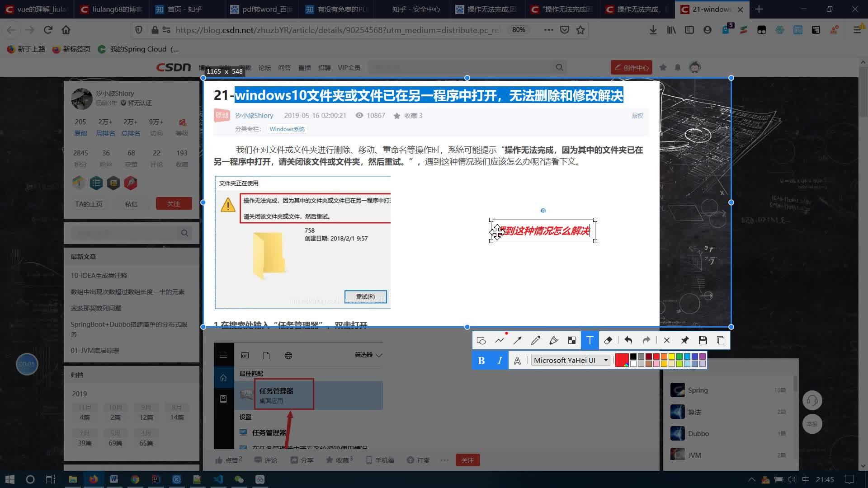Pick the purple color swatch
Screen dimensions: 868x488
[x=703, y=357]
